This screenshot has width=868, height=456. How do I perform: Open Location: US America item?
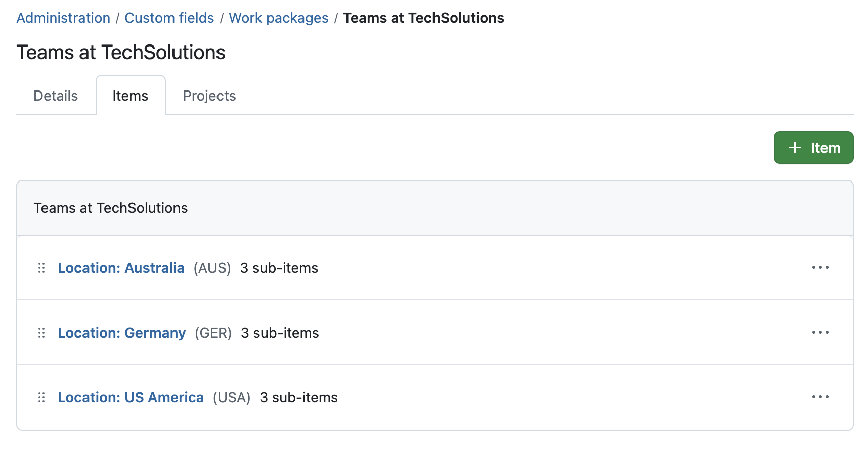click(x=131, y=397)
